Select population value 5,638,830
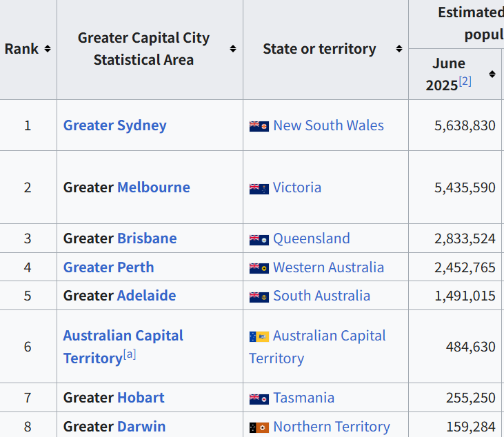Image resolution: width=504 pixels, height=437 pixels. click(x=465, y=125)
